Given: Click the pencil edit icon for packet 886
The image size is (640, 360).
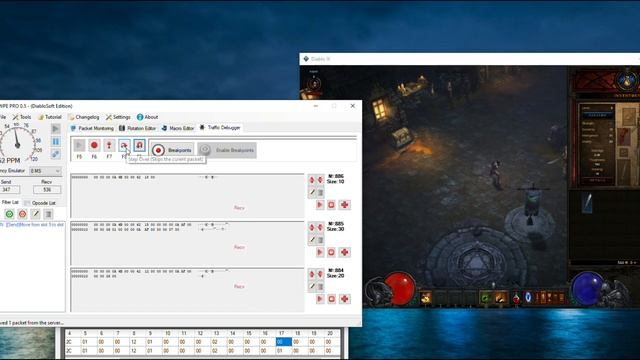Looking at the screenshot, I should pos(312,192).
